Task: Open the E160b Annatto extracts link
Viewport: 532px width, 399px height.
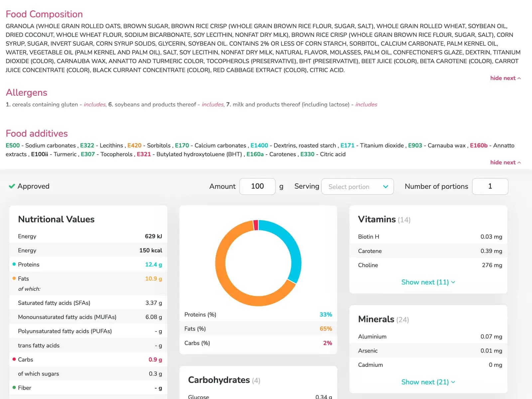Action: 478,145
